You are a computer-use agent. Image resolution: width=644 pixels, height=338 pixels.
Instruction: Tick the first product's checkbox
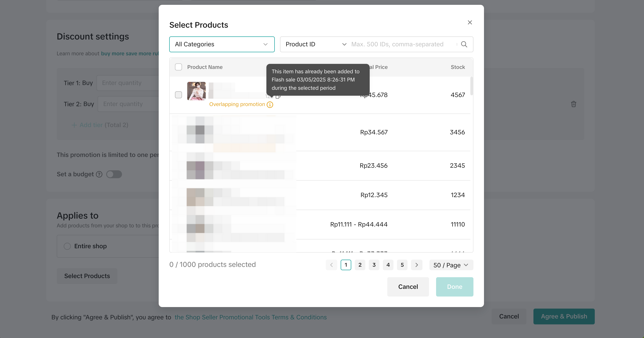click(178, 95)
